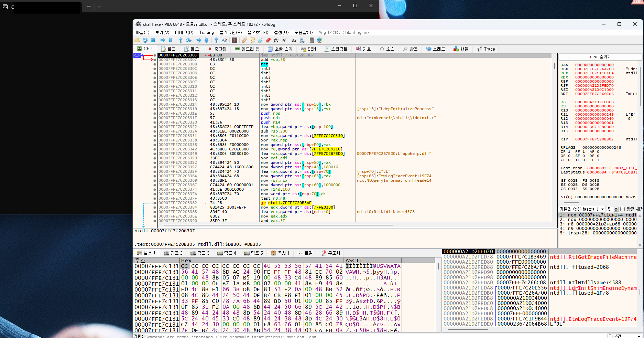This screenshot has width=644, height=338.
Task: Switch to the 덤프 2 tab
Action: (x=173, y=253)
